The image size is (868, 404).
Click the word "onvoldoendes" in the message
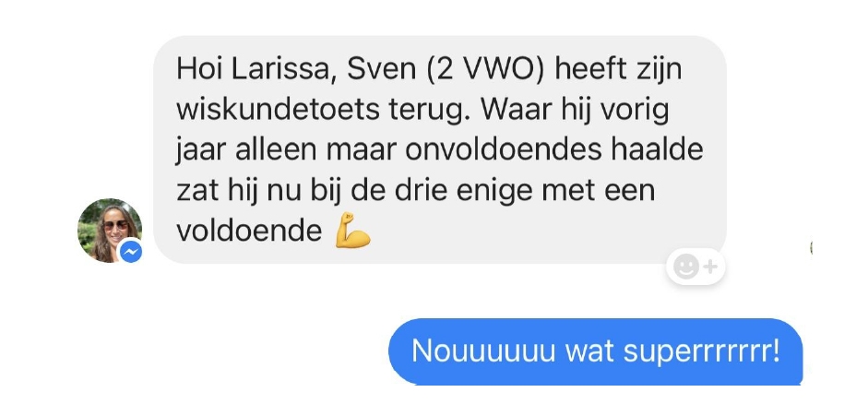coord(504,150)
